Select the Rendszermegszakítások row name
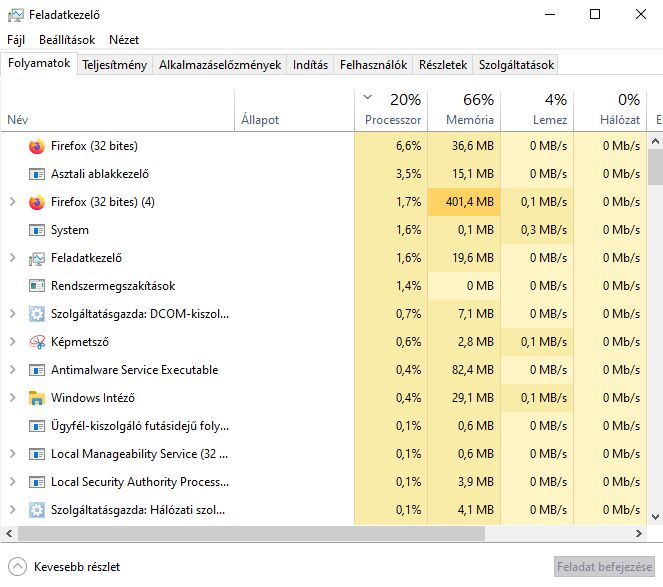Image resolution: width=663 pixels, height=587 pixels. click(x=113, y=286)
